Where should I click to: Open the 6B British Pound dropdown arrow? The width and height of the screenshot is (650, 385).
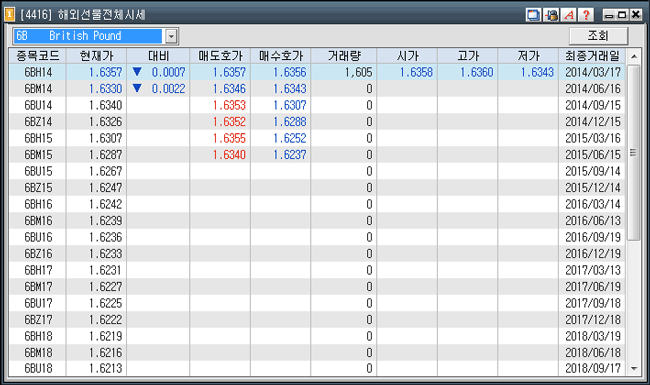171,36
